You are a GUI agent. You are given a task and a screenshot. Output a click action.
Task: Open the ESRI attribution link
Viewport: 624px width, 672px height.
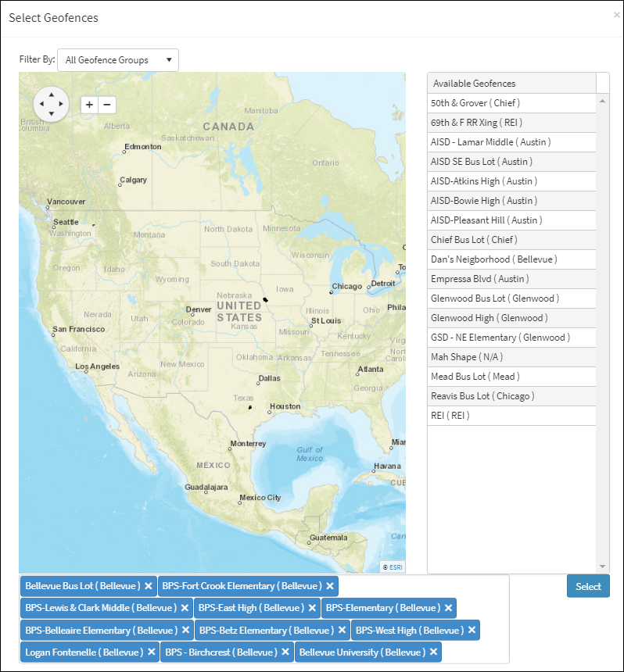[x=396, y=567]
